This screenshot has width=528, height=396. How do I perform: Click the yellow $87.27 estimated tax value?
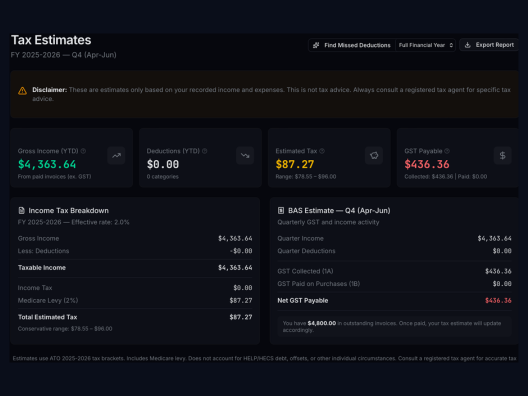[295, 164]
